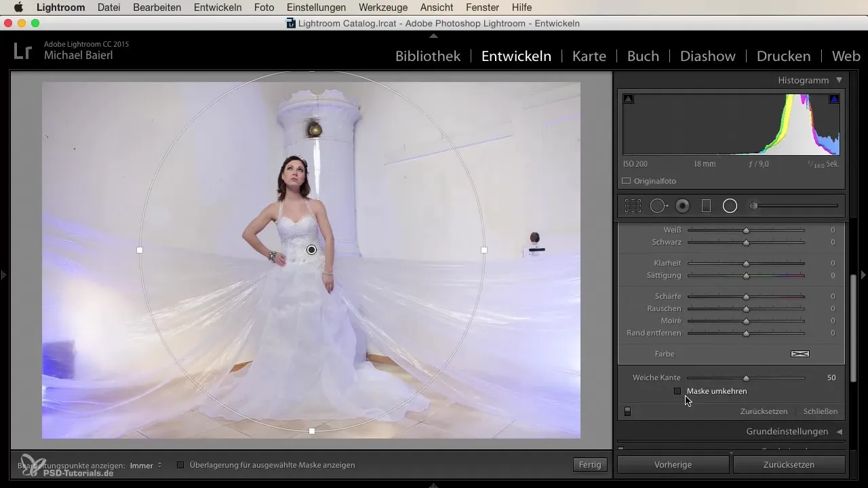The image size is (868, 488).
Task: Expand the Grundeinstellungen panel
Action: (x=839, y=432)
